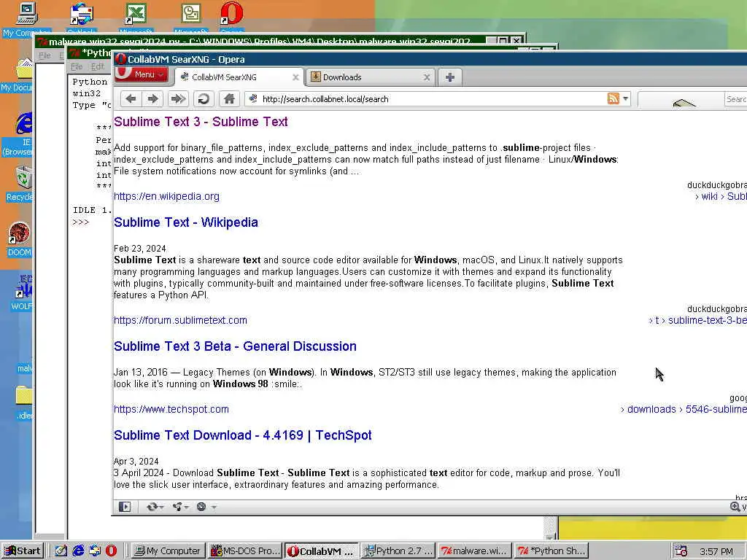
Task: Open Sublime Text 3 Beta - General Discussion
Action: [235, 346]
